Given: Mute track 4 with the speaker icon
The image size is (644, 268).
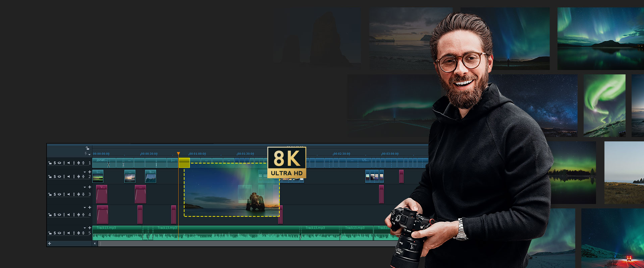Looking at the screenshot, I should pyautogui.click(x=69, y=215).
